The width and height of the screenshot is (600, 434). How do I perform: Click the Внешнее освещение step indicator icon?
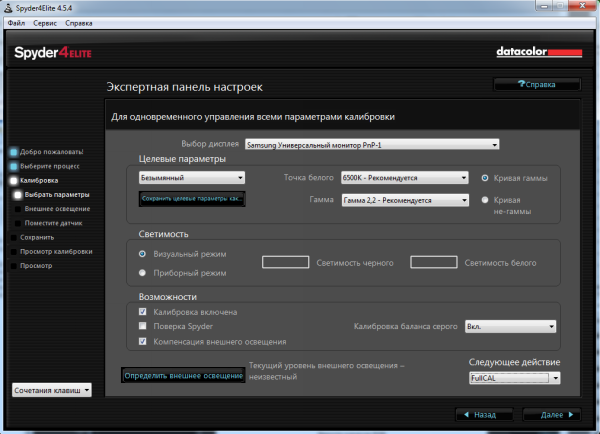(x=18, y=209)
